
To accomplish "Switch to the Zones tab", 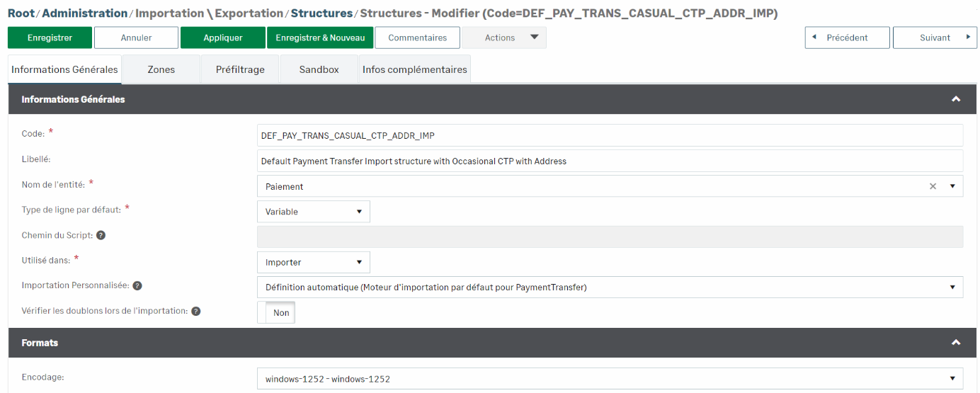I will click(161, 70).
